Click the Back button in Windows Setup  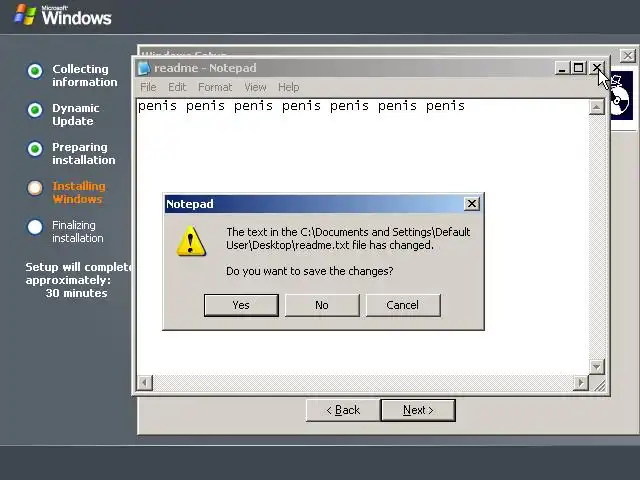pos(343,410)
